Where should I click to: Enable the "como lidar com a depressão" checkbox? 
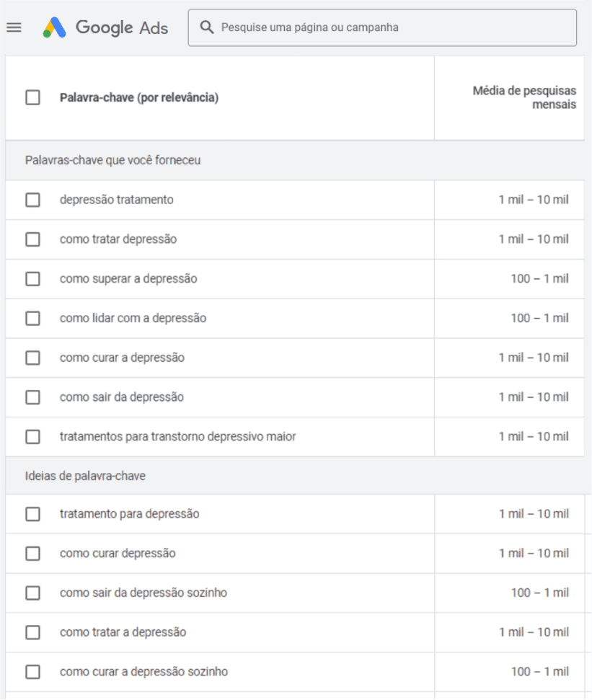click(32, 318)
